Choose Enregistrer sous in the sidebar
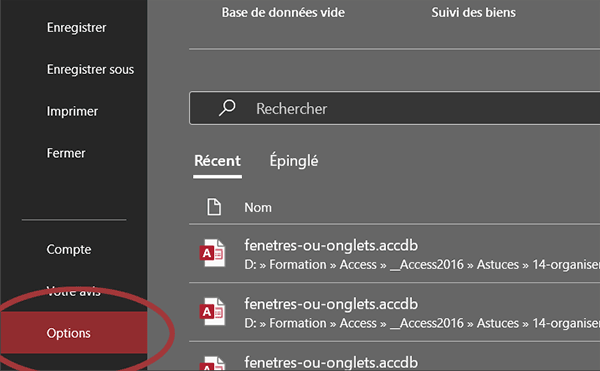The width and height of the screenshot is (600, 371). (x=90, y=69)
